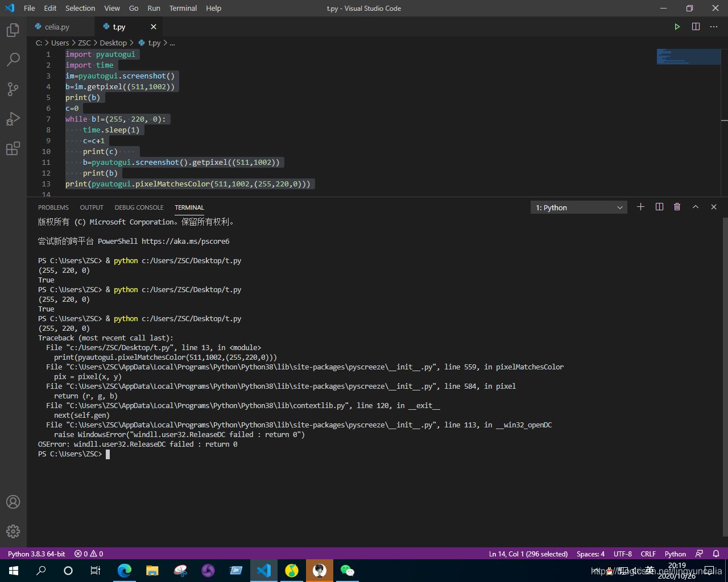
Task: Open editor More Actions ellipsis
Action: click(x=714, y=27)
